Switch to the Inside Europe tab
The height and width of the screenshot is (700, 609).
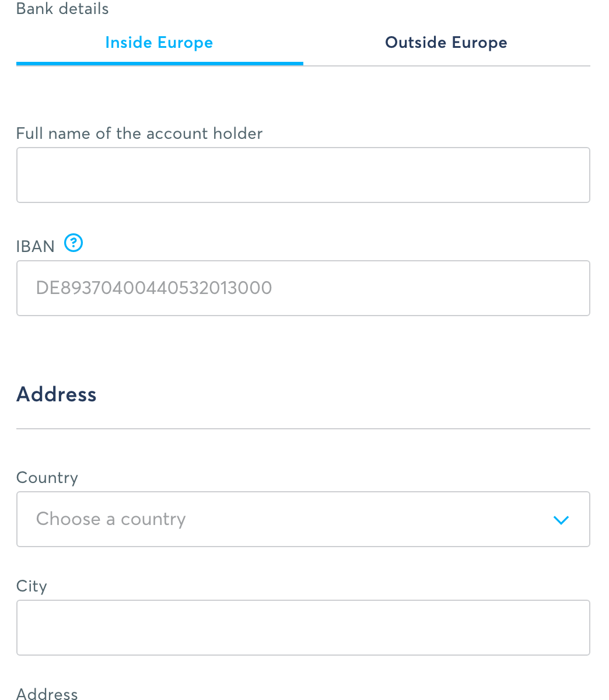(x=159, y=43)
